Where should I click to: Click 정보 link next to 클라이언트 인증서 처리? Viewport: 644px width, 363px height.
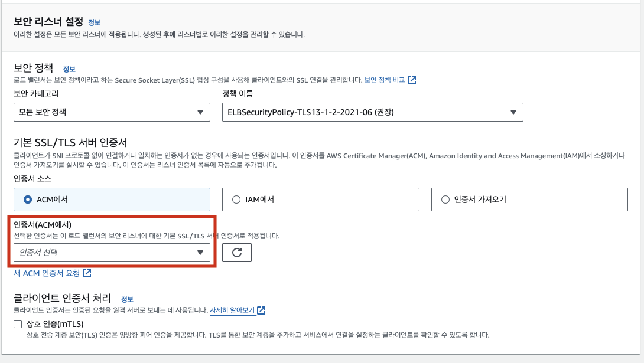click(127, 299)
